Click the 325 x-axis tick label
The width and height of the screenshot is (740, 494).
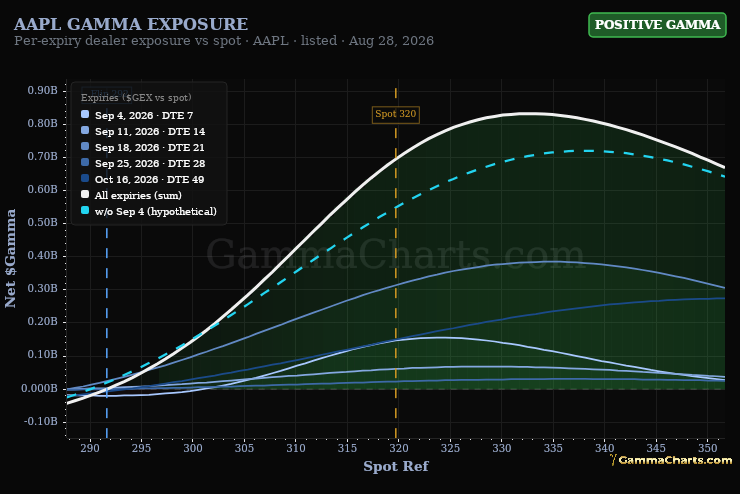450,448
